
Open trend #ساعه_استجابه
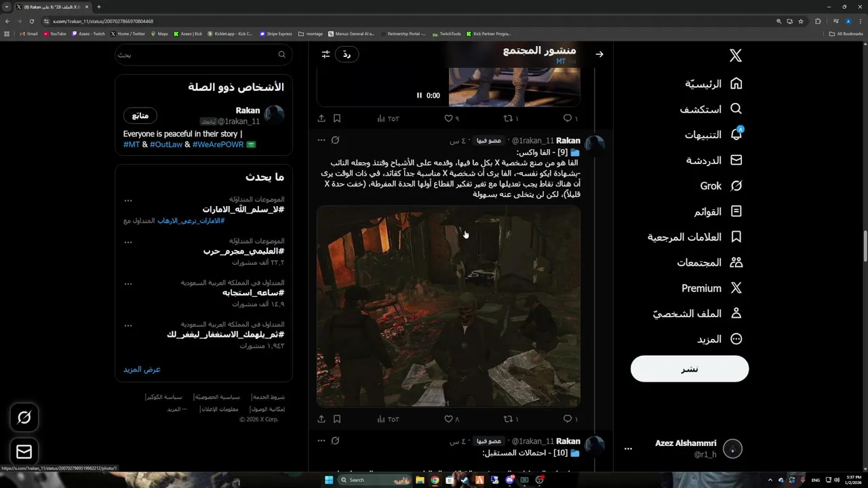pyautogui.click(x=253, y=293)
